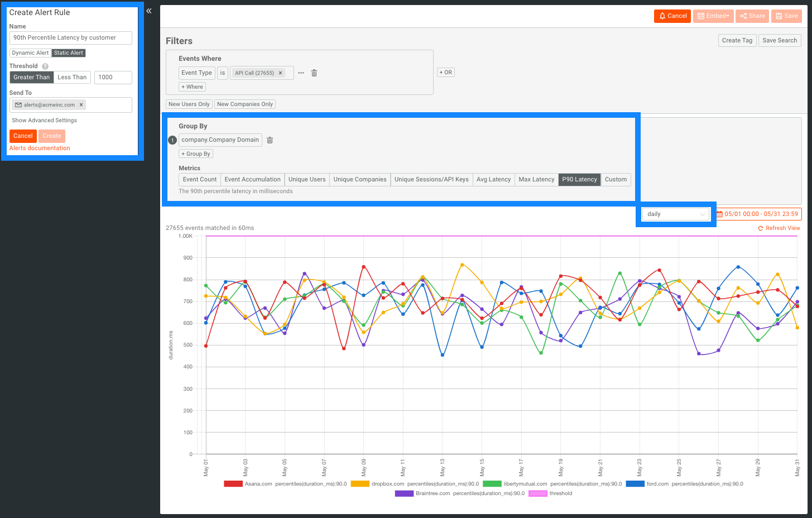812x518 pixels.
Task: Click the Refresh View icon
Action: coord(760,228)
